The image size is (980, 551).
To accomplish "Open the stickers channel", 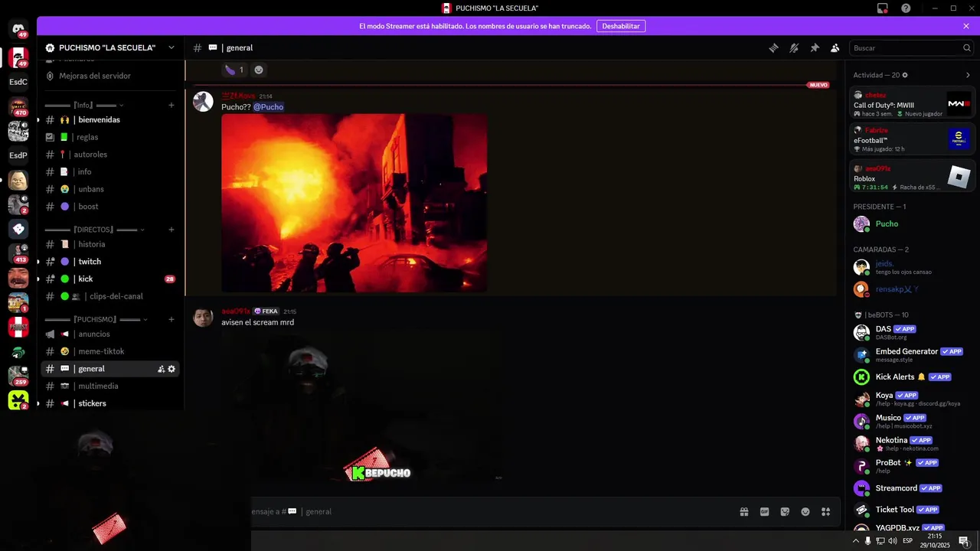I will click(109, 403).
